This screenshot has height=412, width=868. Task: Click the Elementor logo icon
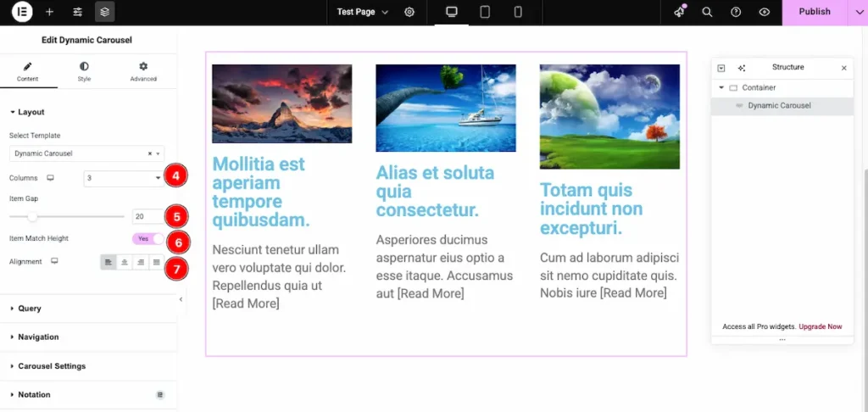[22, 12]
